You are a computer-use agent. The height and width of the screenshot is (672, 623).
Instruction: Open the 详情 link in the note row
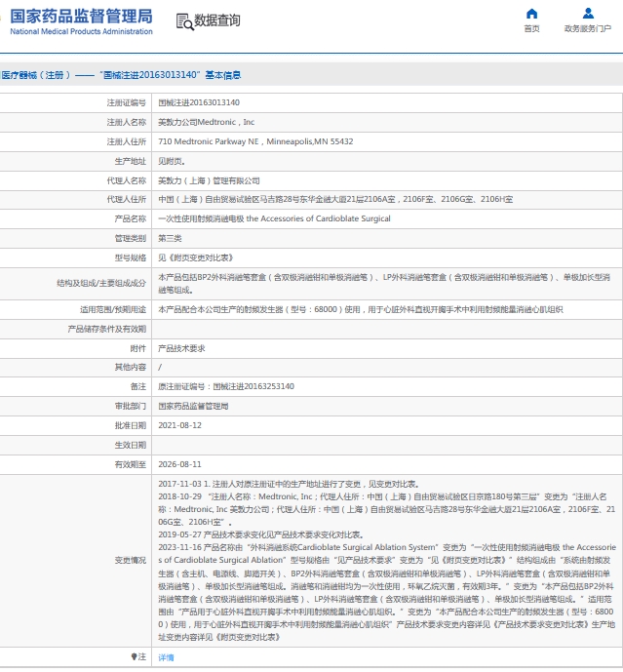coord(166,657)
